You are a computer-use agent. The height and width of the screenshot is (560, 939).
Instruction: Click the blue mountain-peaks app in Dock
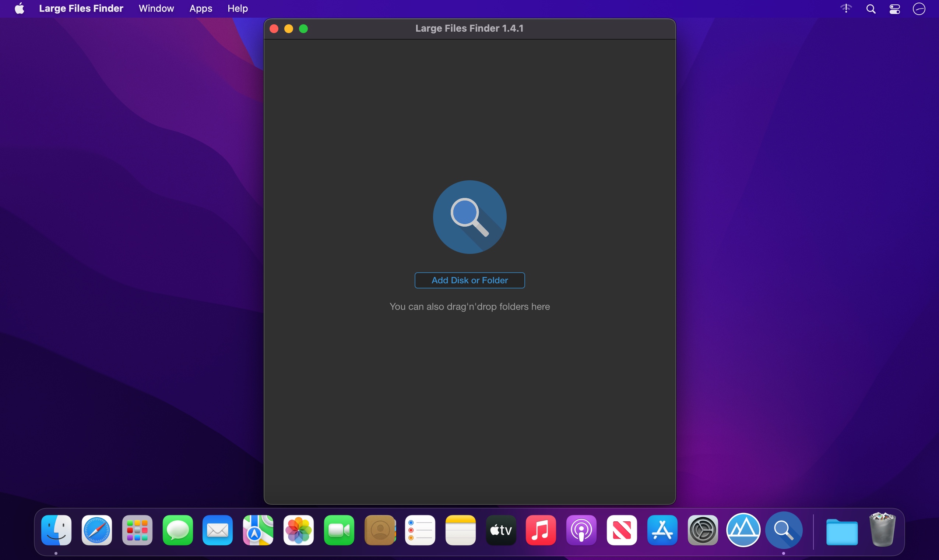pos(743,530)
